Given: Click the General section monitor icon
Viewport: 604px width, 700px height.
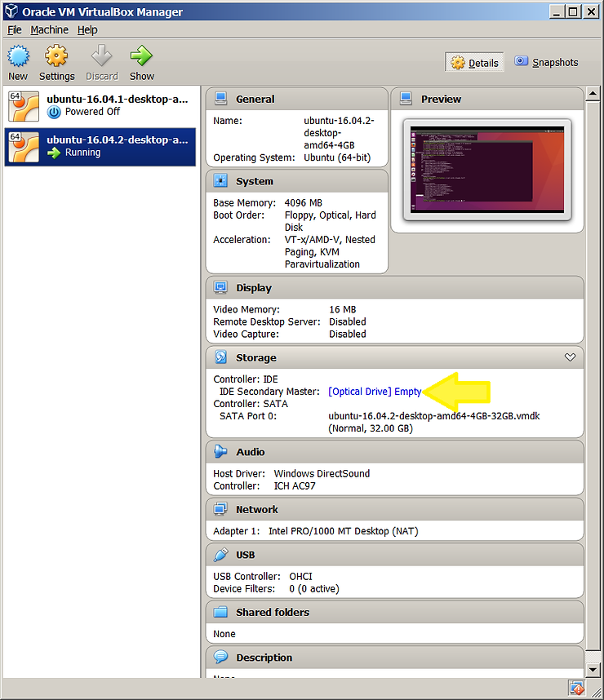Looking at the screenshot, I should (x=220, y=98).
